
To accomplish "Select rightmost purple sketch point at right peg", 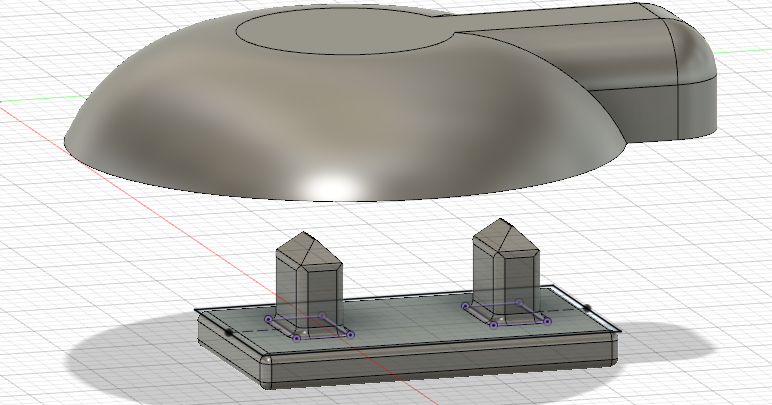I will [548, 321].
